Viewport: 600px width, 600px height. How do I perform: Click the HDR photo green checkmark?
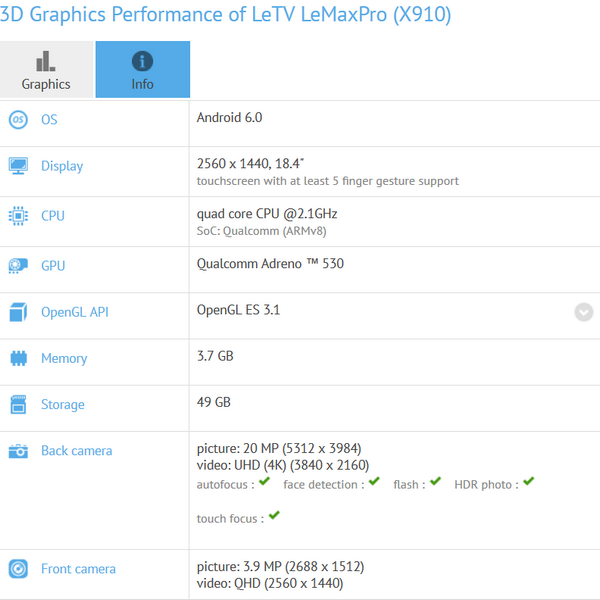528,482
